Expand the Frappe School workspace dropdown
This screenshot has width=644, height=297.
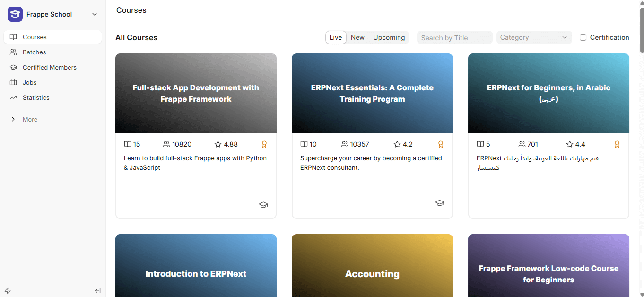pos(95,14)
